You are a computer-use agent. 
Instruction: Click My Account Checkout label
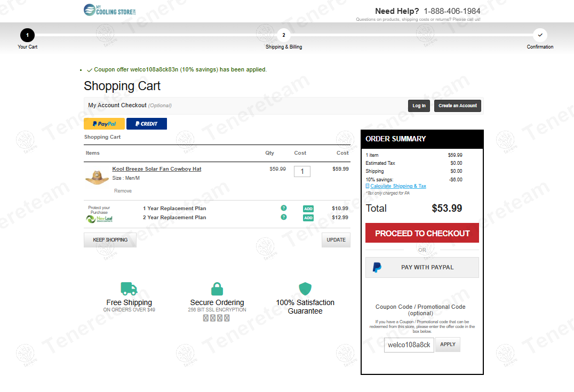click(x=117, y=106)
